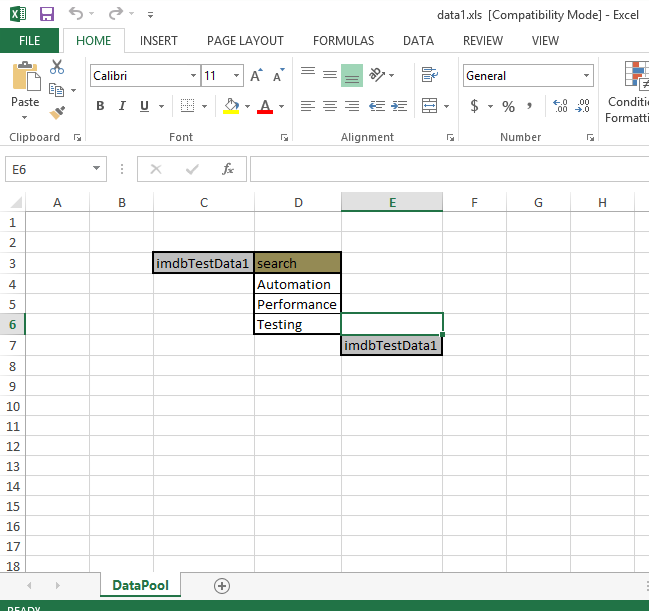This screenshot has height=611, width=649.
Task: Expand the Font Color dropdown arrow
Action: 281,106
